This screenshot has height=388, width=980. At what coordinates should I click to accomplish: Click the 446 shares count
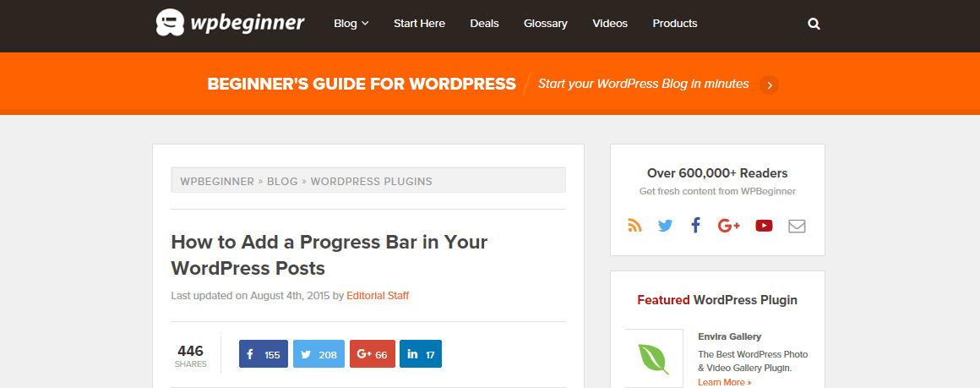click(190, 356)
